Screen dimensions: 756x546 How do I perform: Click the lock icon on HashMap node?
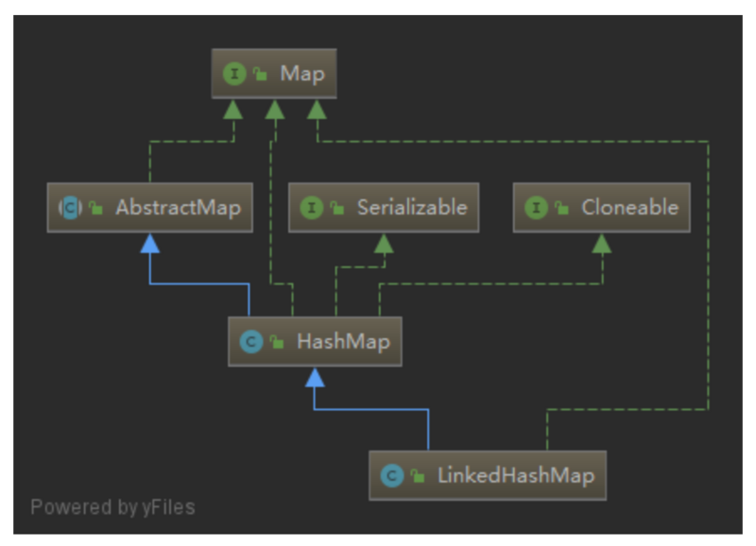pos(276,342)
